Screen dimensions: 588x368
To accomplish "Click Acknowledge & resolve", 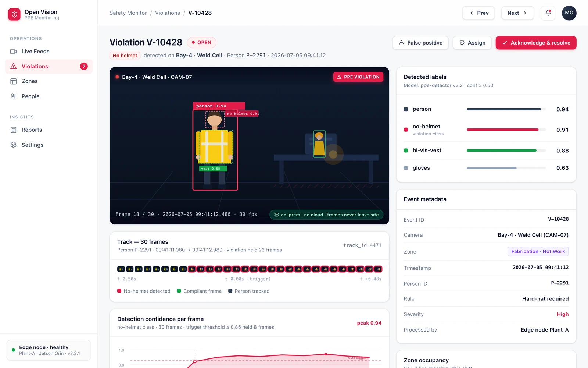I will [536, 43].
